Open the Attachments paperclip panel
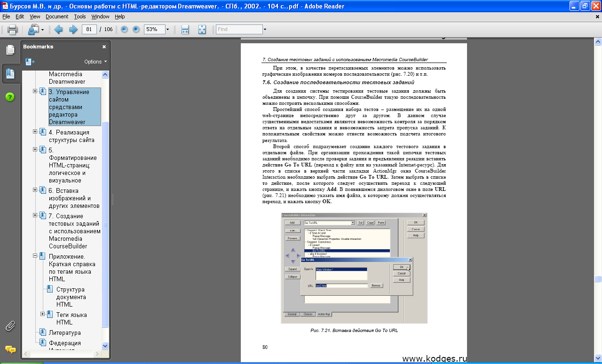The width and height of the screenshot is (602, 364). pos(10,326)
